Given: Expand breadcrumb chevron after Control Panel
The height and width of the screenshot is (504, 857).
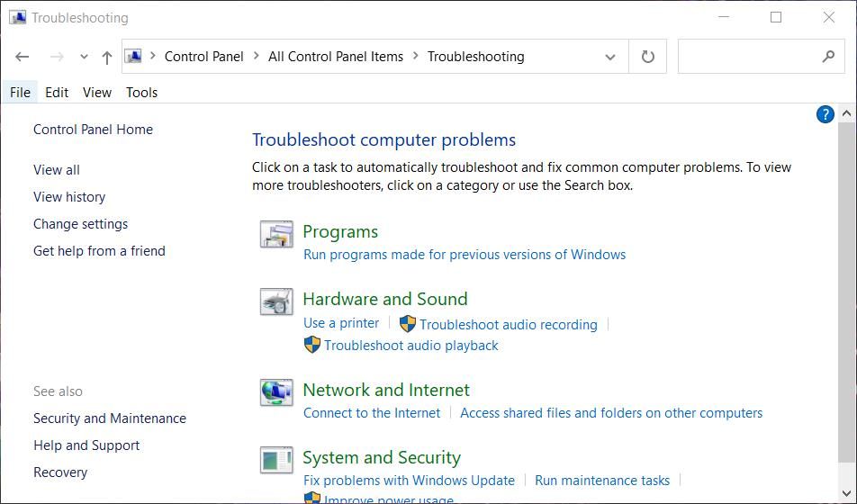Looking at the screenshot, I should 256,56.
